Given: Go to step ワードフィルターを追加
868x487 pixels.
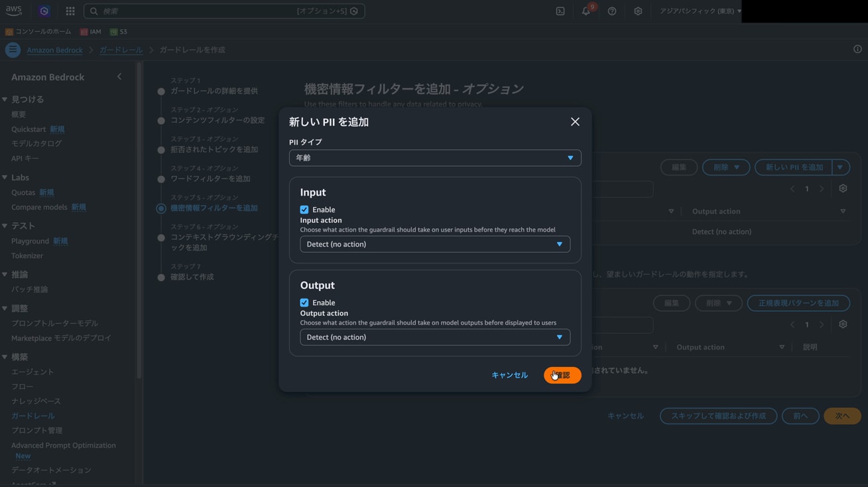Looking at the screenshot, I should click(x=210, y=178).
